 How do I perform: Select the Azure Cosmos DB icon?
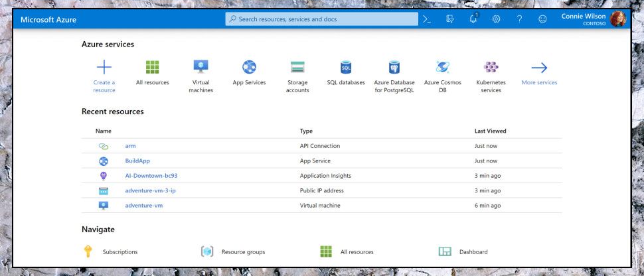tap(442, 67)
